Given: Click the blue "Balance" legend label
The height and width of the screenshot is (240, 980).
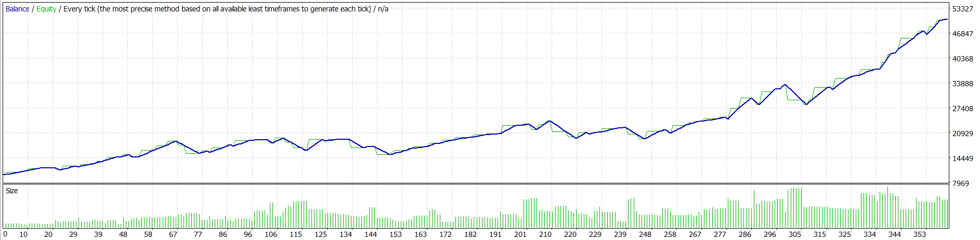Looking at the screenshot, I should coord(17,9).
